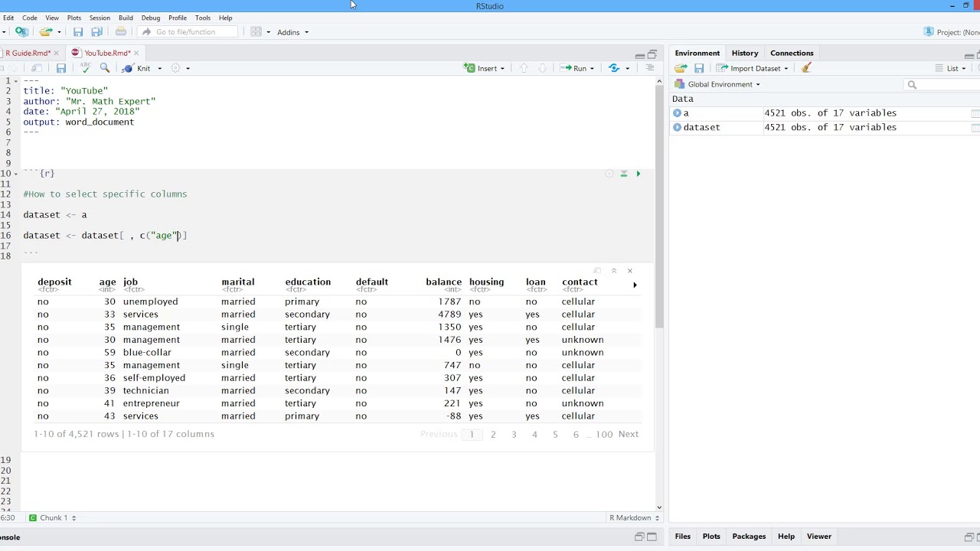This screenshot has height=551, width=980.
Task: Go to page 100 of table
Action: [604, 434]
